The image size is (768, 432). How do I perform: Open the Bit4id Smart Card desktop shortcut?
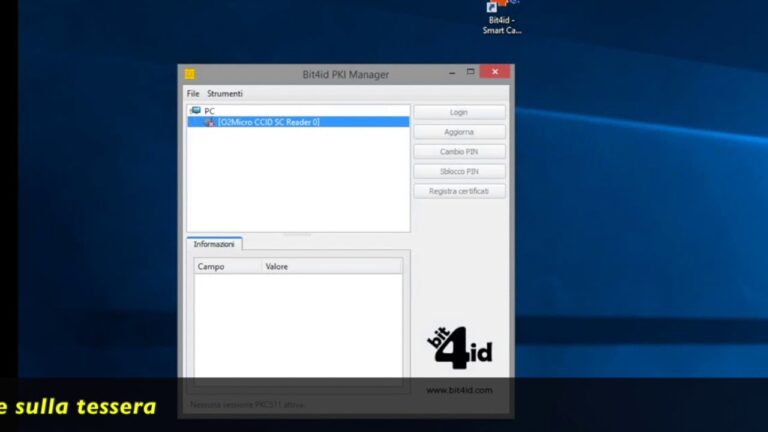click(x=502, y=18)
